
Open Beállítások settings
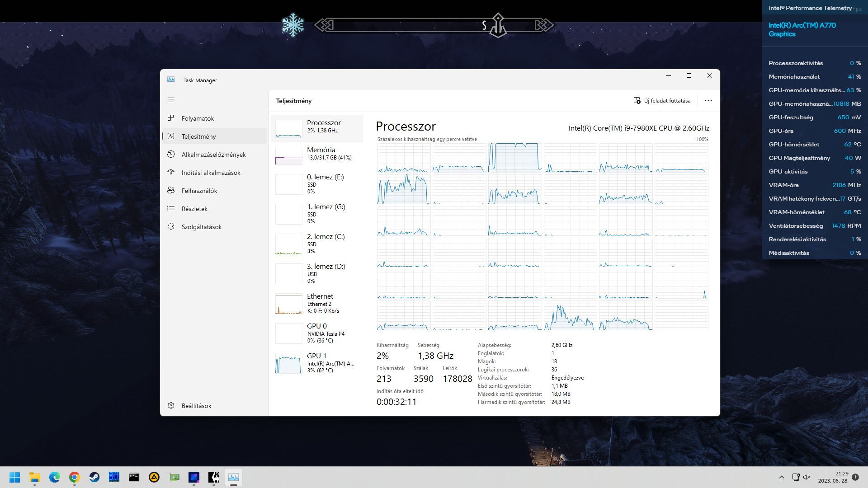click(x=214, y=406)
